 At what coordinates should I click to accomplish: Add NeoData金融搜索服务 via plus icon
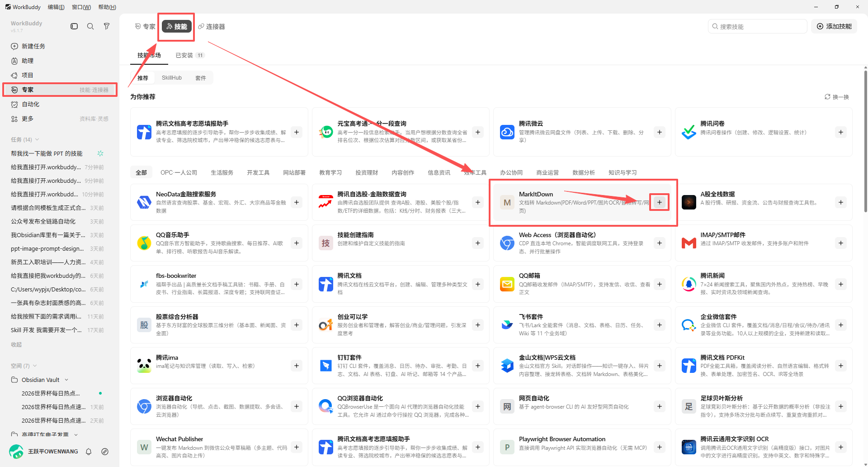[297, 202]
